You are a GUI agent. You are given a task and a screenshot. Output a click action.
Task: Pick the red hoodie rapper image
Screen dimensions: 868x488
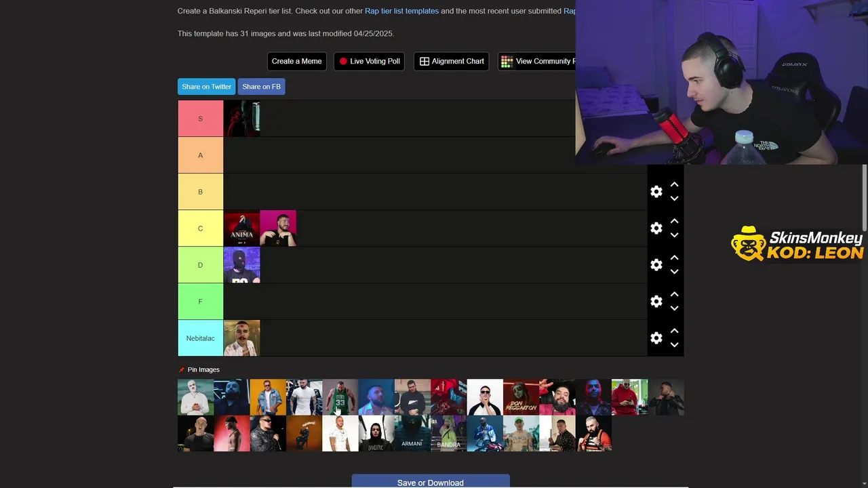pyautogui.click(x=629, y=397)
